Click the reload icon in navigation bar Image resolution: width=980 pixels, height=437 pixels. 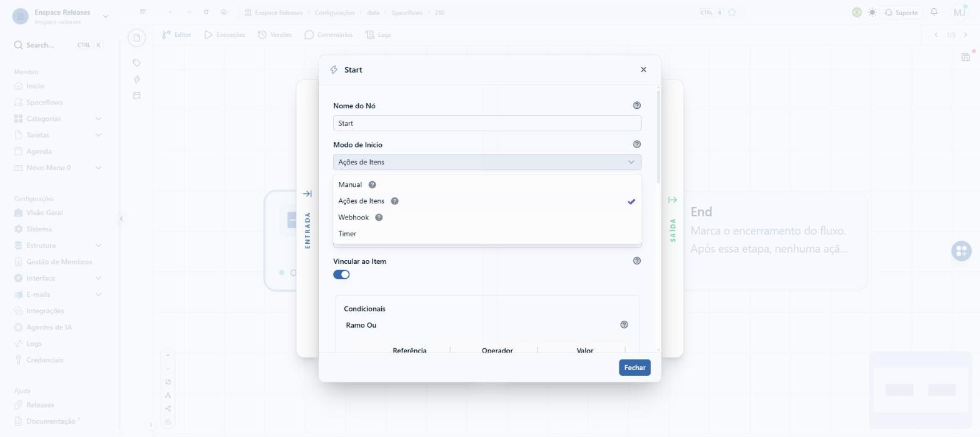pos(206,13)
